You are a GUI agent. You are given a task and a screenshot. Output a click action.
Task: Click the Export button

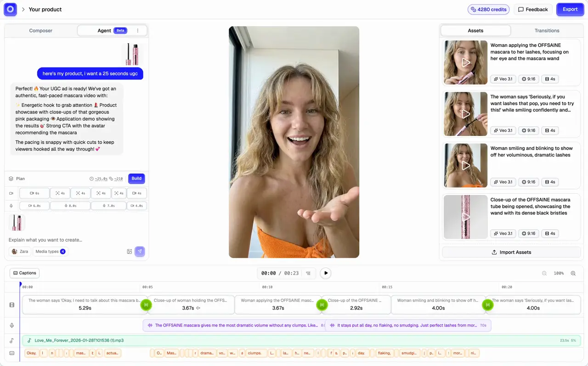click(x=570, y=9)
